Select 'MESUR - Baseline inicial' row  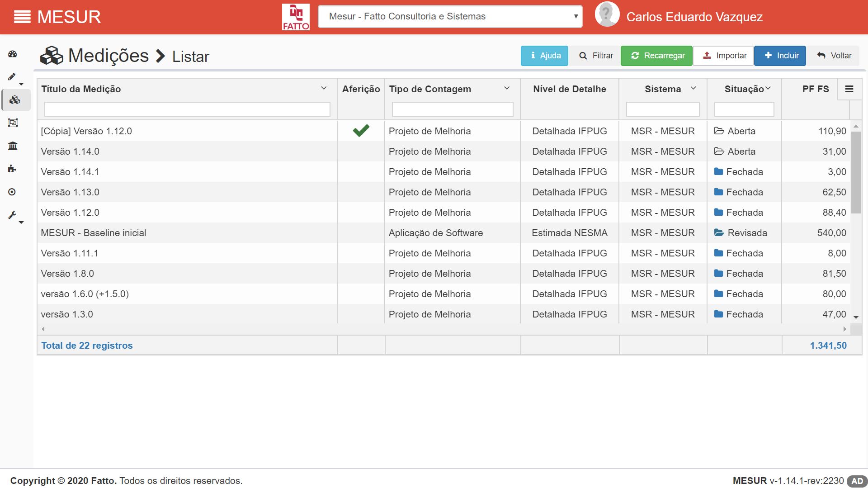[x=444, y=232]
